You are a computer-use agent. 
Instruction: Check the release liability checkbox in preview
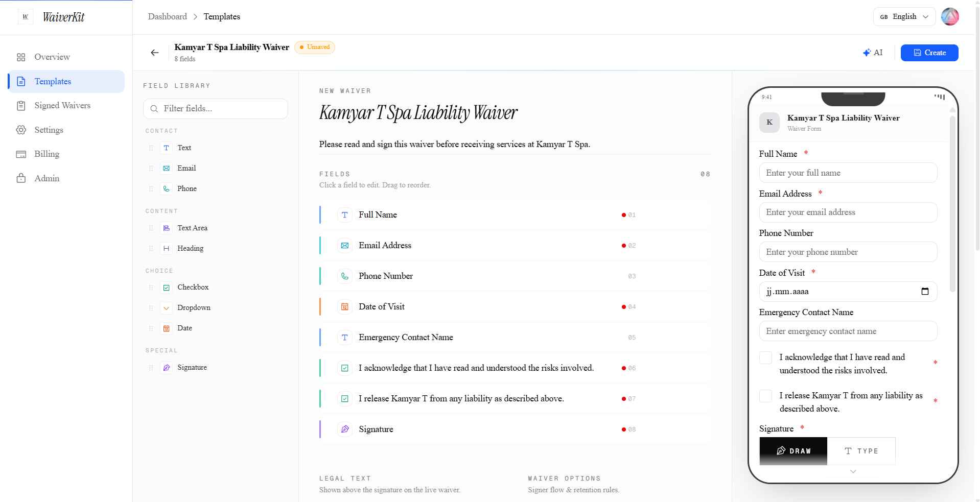pos(765,396)
